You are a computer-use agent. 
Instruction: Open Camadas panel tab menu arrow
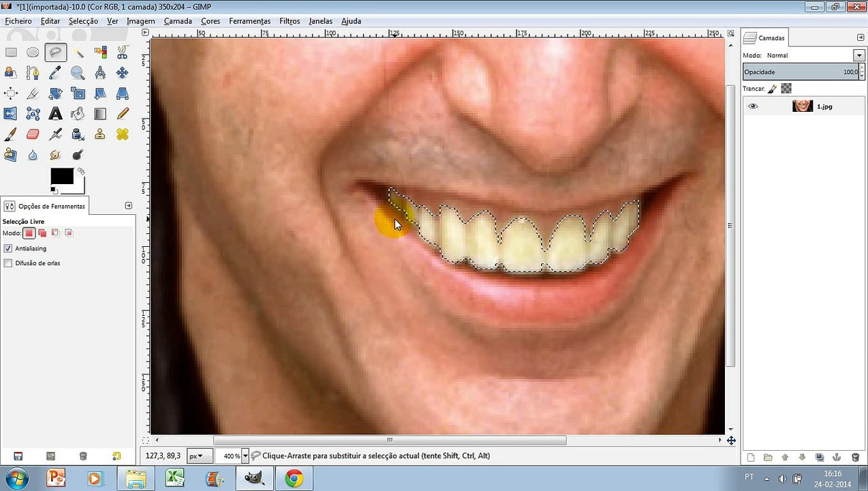[860, 38]
